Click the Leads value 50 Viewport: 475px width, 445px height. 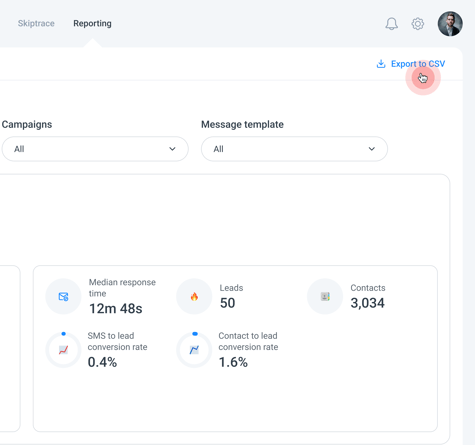(x=227, y=303)
